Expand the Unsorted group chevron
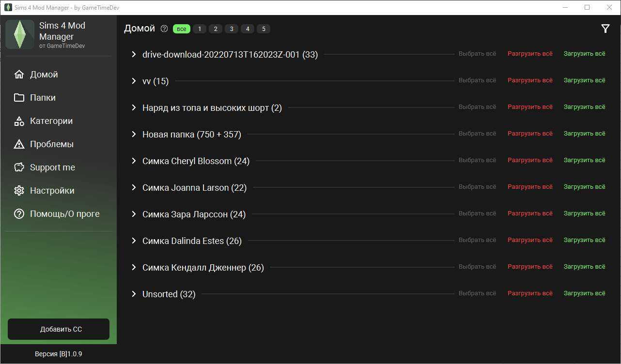This screenshot has width=621, height=364. 134,294
